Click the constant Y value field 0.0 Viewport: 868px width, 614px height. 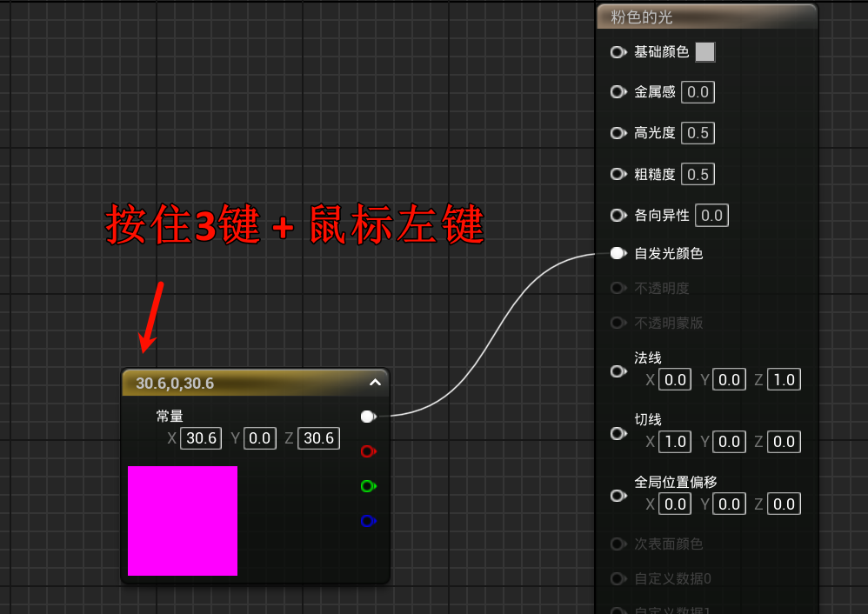(x=260, y=438)
